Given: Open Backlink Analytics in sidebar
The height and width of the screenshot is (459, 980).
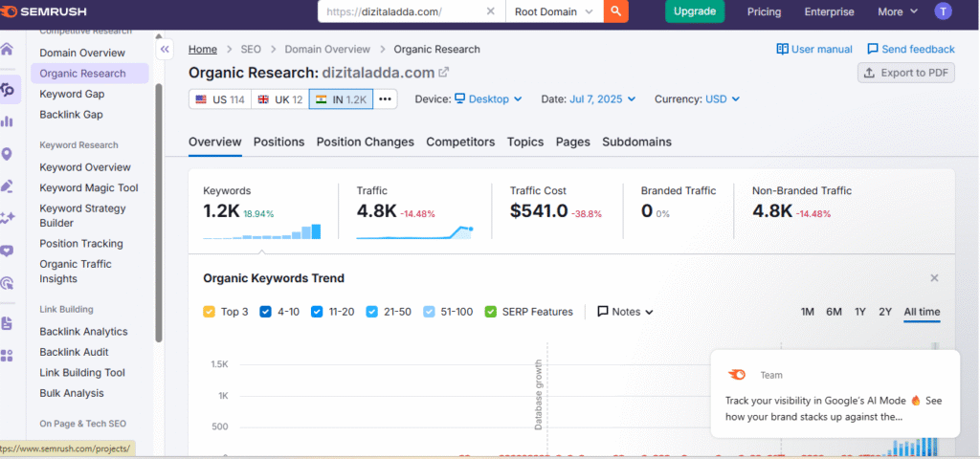Looking at the screenshot, I should (83, 332).
